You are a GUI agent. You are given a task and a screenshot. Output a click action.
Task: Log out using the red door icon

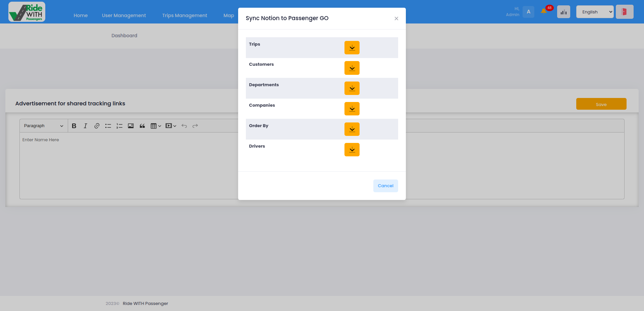(625, 11)
